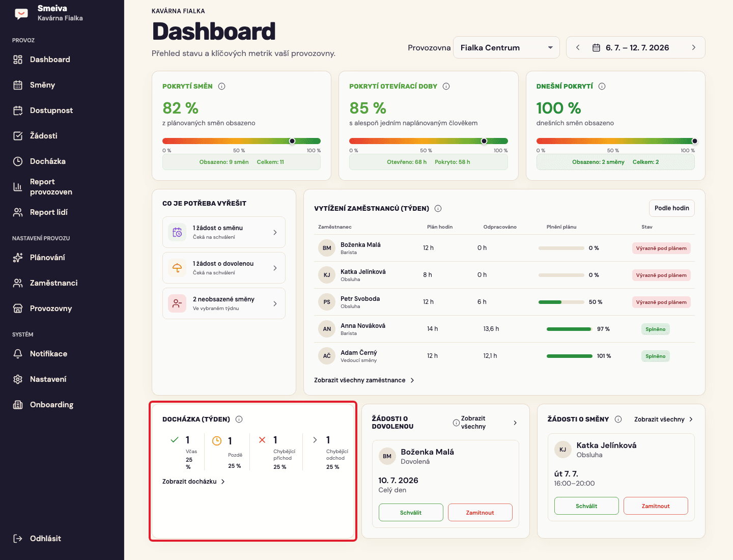The width and height of the screenshot is (733, 560).
Task: Open the 1 žádost o dovolenou item
Action: (x=224, y=268)
